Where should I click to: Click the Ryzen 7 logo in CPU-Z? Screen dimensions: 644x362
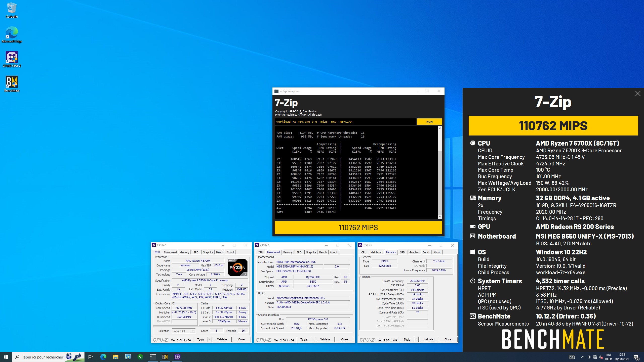pos(237,267)
